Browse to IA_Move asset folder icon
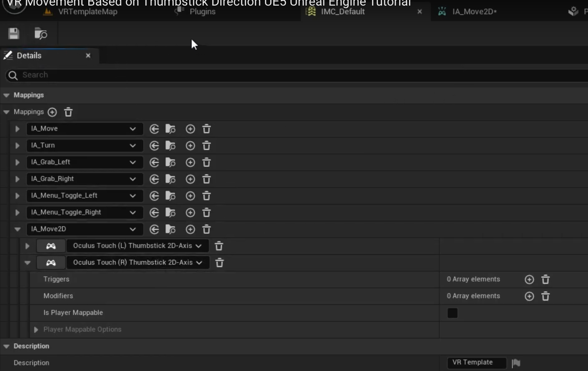The height and width of the screenshot is (371, 588). (171, 129)
